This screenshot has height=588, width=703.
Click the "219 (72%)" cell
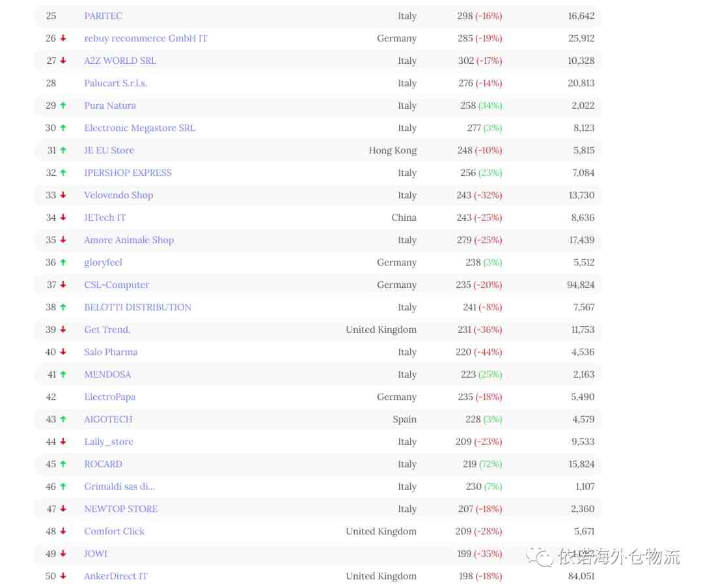click(x=482, y=465)
